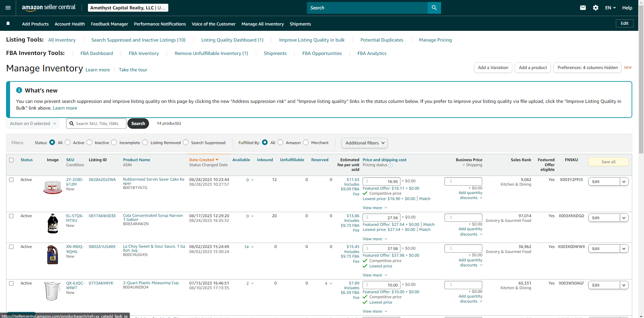Open the hamburger navigation menu
This screenshot has height=318, width=644.
click(8, 8)
